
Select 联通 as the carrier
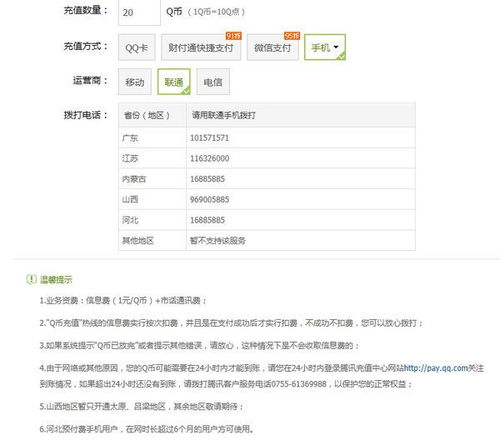pyautogui.click(x=174, y=82)
